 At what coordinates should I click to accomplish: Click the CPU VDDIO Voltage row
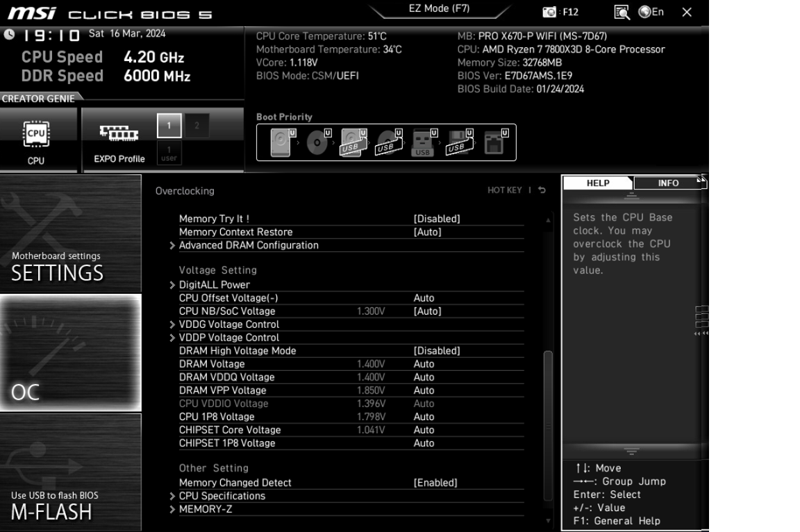(x=351, y=404)
